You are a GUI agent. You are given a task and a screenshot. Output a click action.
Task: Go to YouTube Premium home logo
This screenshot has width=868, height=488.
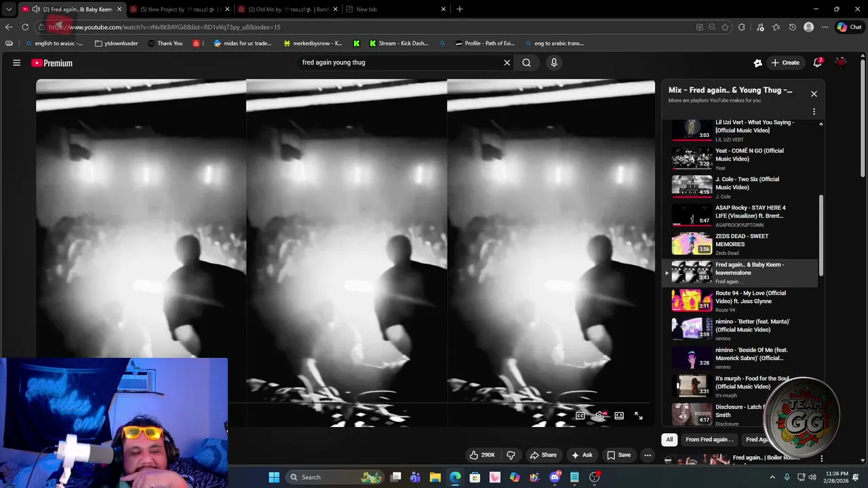52,63
